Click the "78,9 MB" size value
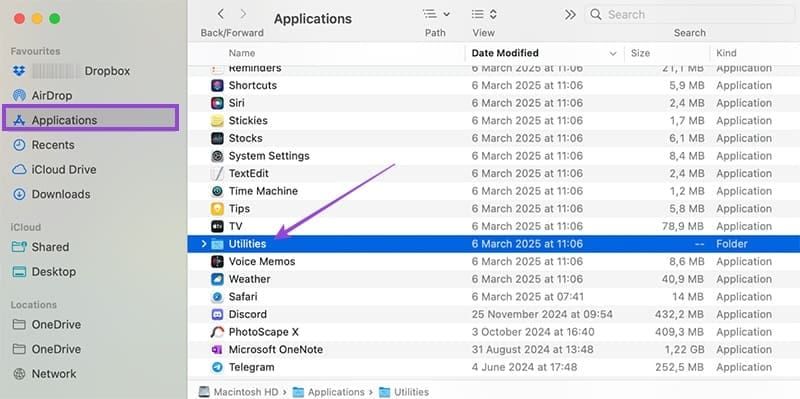 point(683,227)
